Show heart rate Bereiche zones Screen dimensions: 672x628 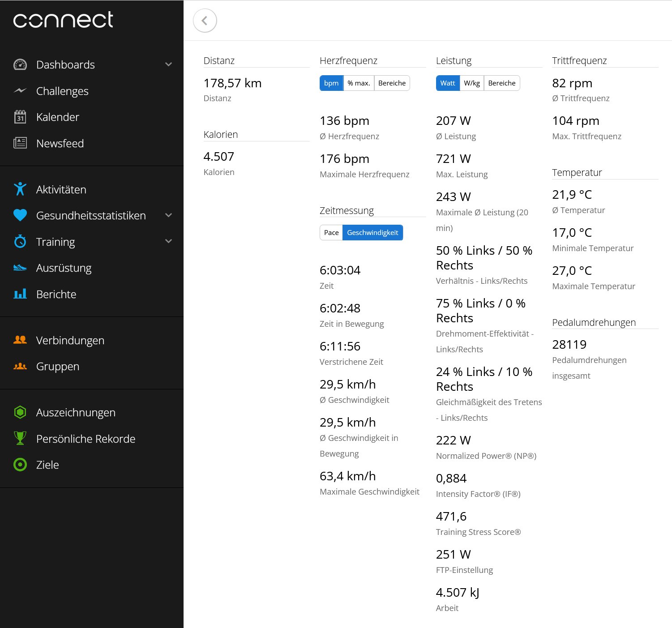click(x=392, y=83)
